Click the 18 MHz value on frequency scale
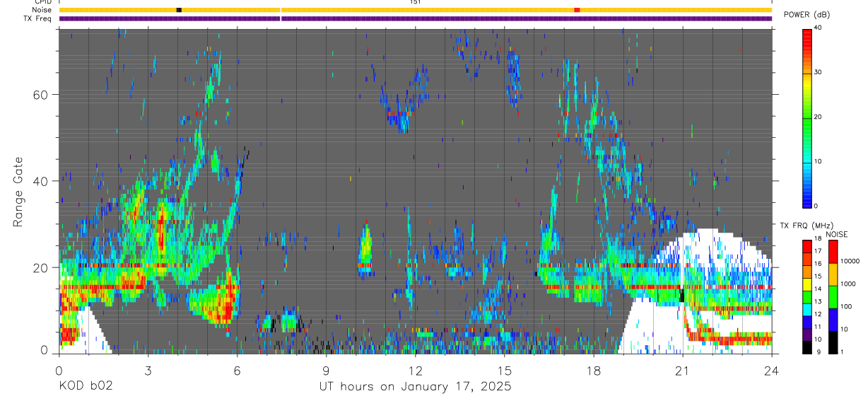 point(818,240)
